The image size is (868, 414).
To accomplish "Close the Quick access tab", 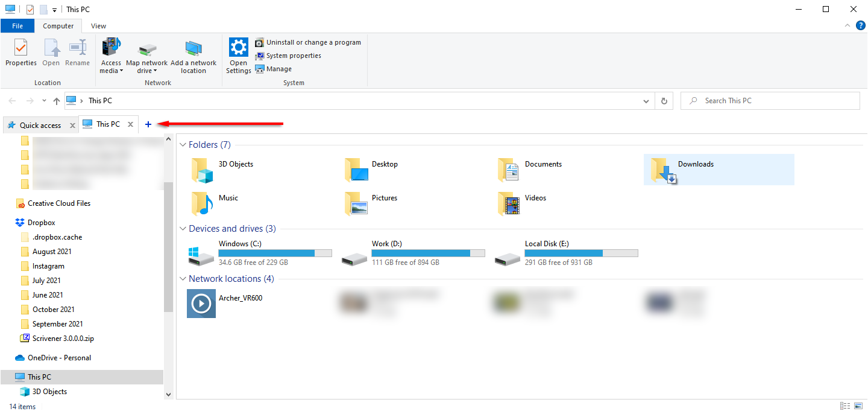I will tap(73, 125).
